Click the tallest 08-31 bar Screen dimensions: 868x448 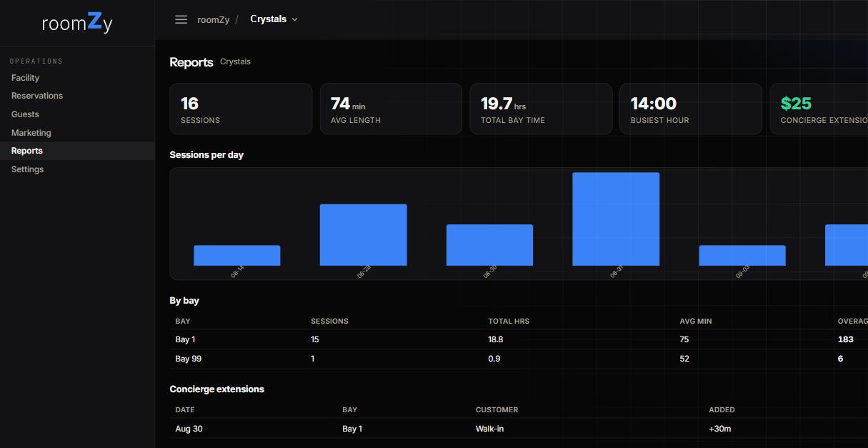coord(616,219)
